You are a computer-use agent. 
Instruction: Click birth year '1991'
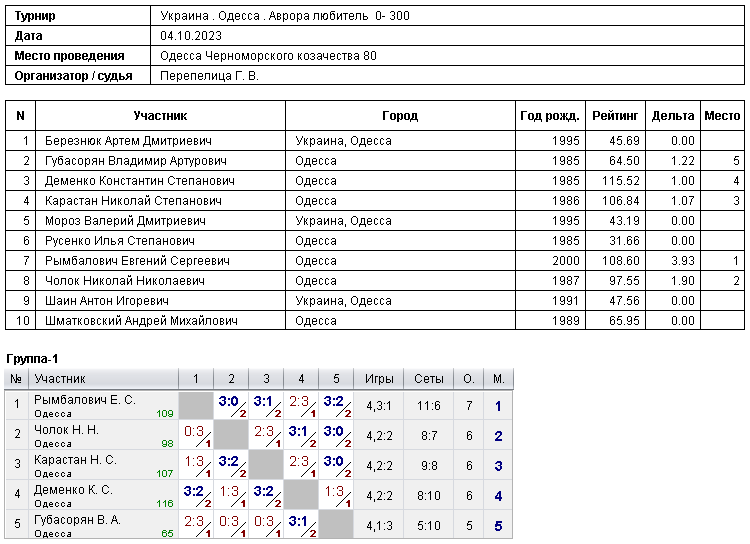click(x=566, y=301)
